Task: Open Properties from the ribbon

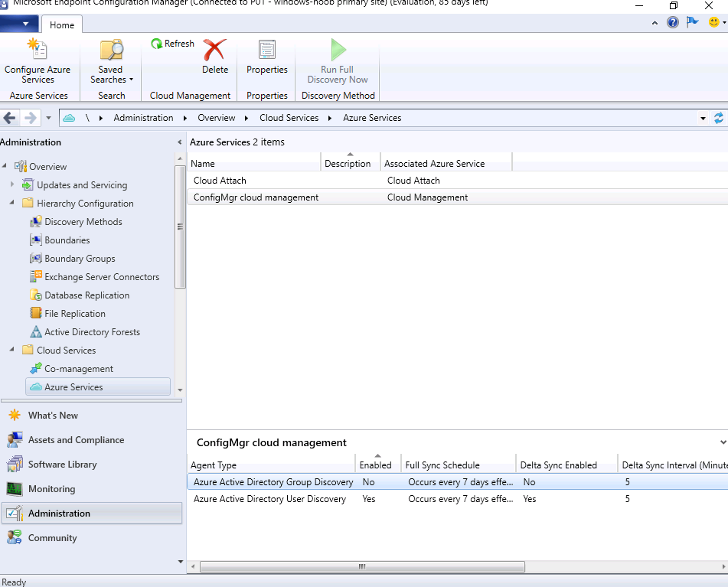Action: (267, 57)
